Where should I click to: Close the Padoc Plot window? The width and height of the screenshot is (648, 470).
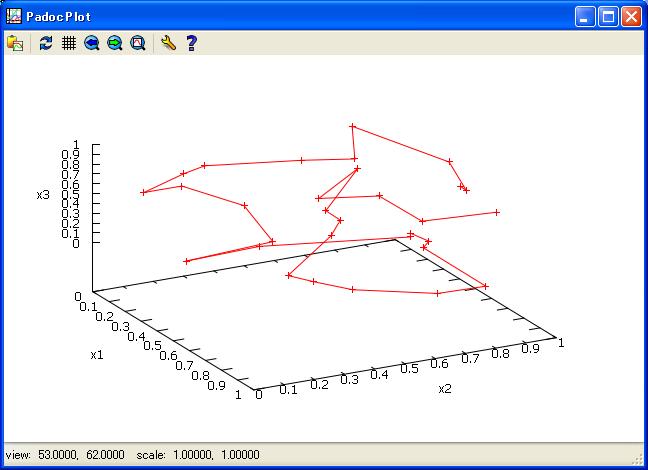[x=631, y=16]
